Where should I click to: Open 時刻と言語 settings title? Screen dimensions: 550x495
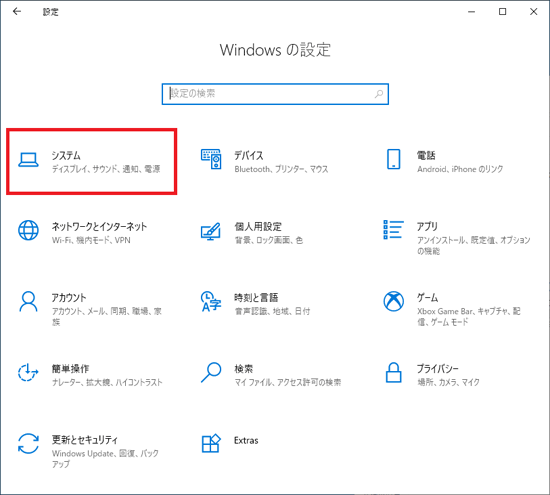(x=256, y=297)
